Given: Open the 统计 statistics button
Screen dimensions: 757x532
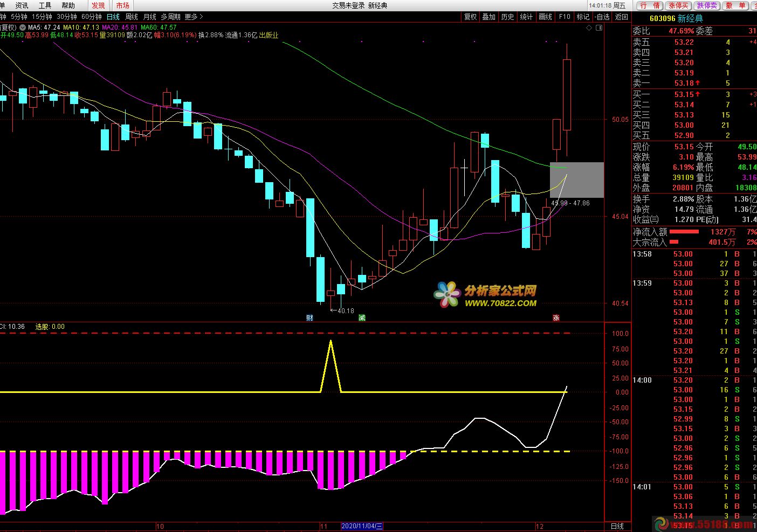Looking at the screenshot, I should (x=527, y=17).
